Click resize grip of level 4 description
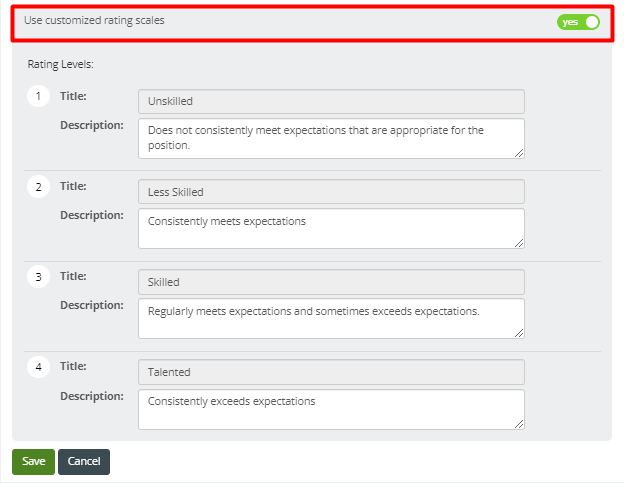This screenshot has height=484, width=624. coord(519,424)
